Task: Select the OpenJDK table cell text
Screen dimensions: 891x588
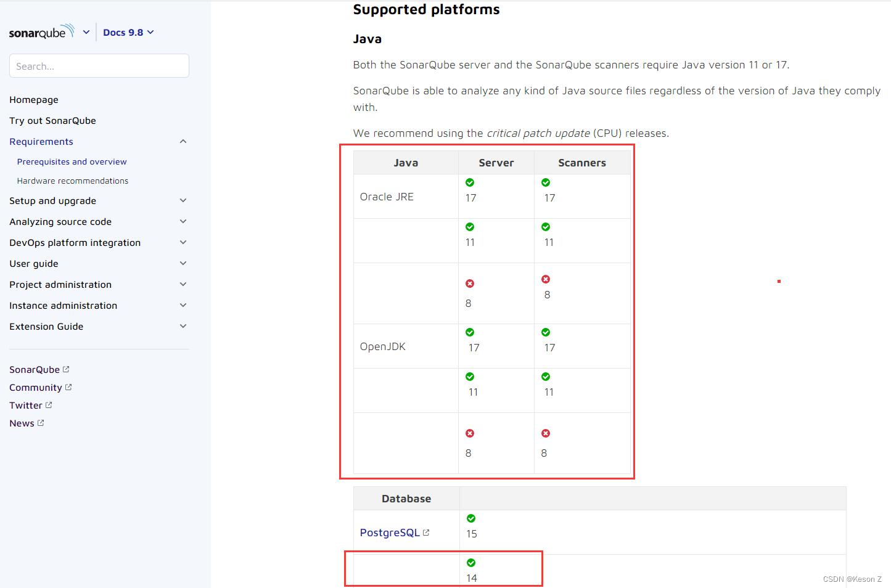Action: (x=383, y=346)
